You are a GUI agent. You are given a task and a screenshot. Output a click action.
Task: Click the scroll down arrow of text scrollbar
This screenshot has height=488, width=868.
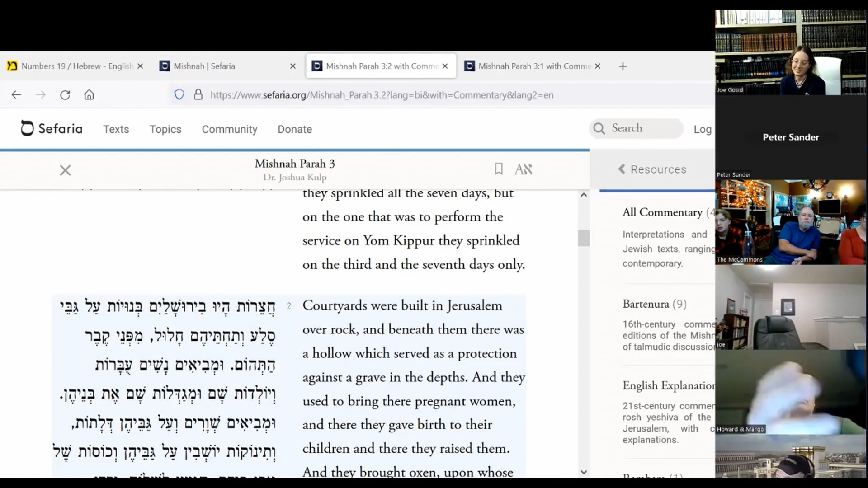(584, 472)
